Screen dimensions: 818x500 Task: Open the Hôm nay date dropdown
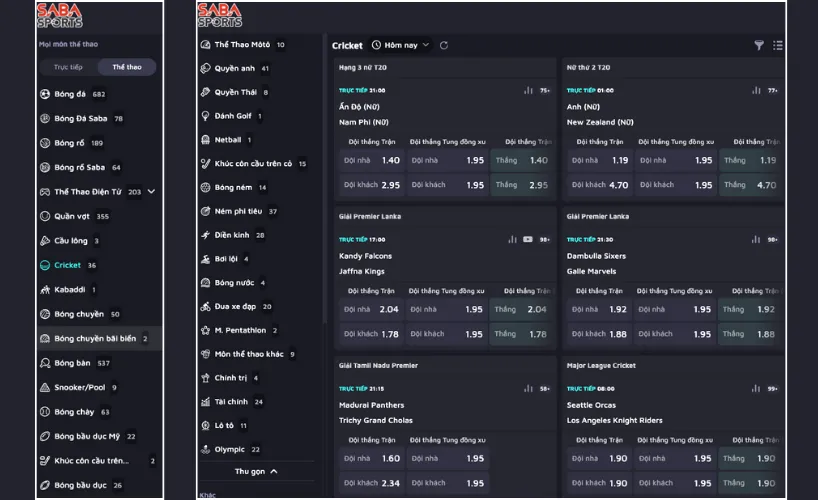tap(400, 45)
